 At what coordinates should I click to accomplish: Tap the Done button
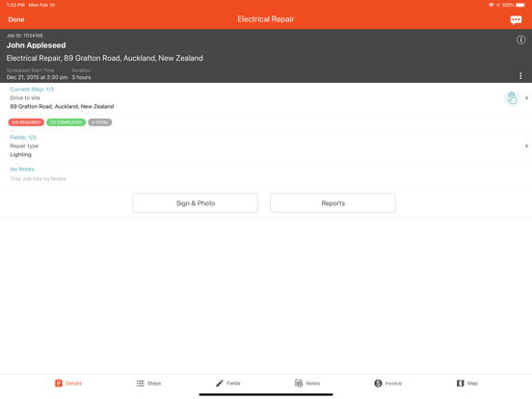(16, 19)
